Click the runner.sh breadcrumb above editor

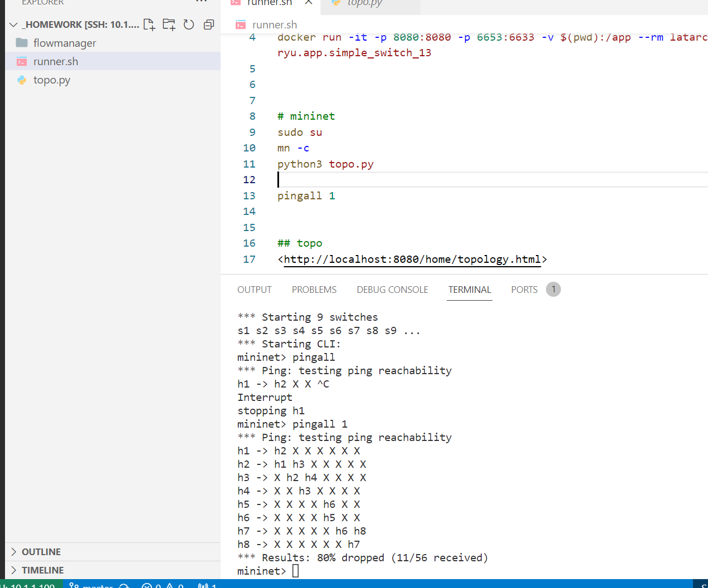tap(275, 24)
